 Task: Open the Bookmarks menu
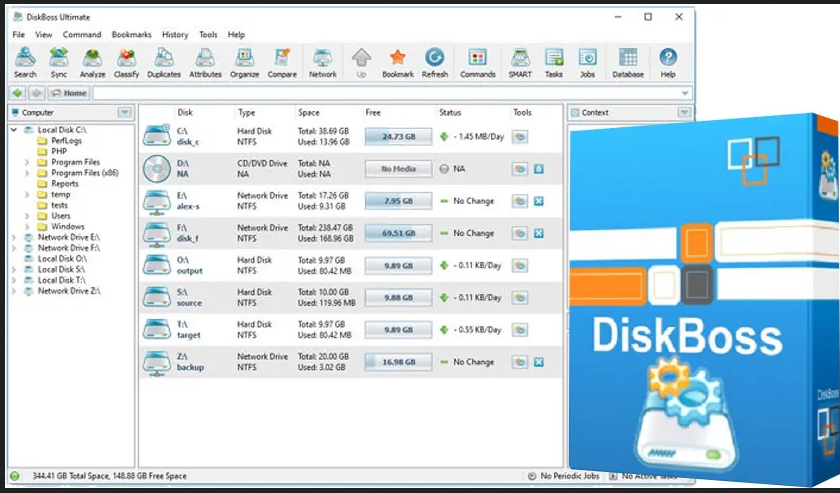click(x=131, y=35)
